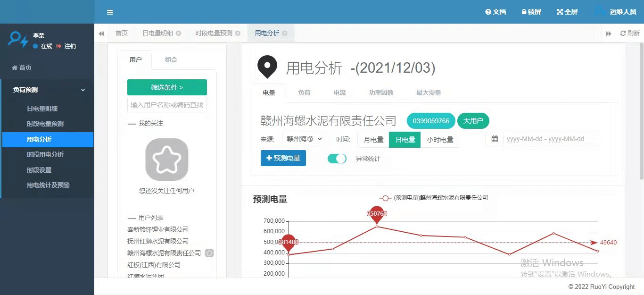
Task: Focus the yyyy-MM-dd date range field
Action: (x=551, y=139)
